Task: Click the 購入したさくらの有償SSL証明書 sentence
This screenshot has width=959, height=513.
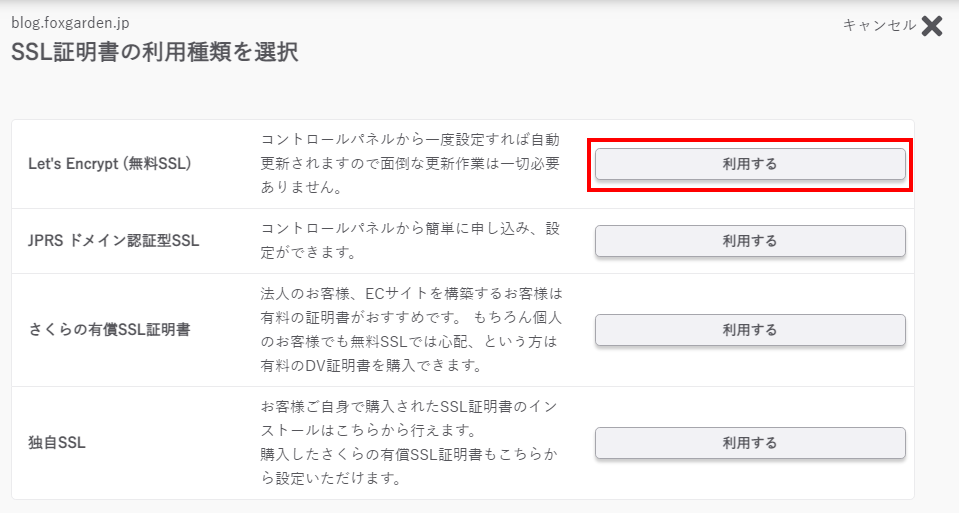Action: pyautogui.click(x=409, y=467)
